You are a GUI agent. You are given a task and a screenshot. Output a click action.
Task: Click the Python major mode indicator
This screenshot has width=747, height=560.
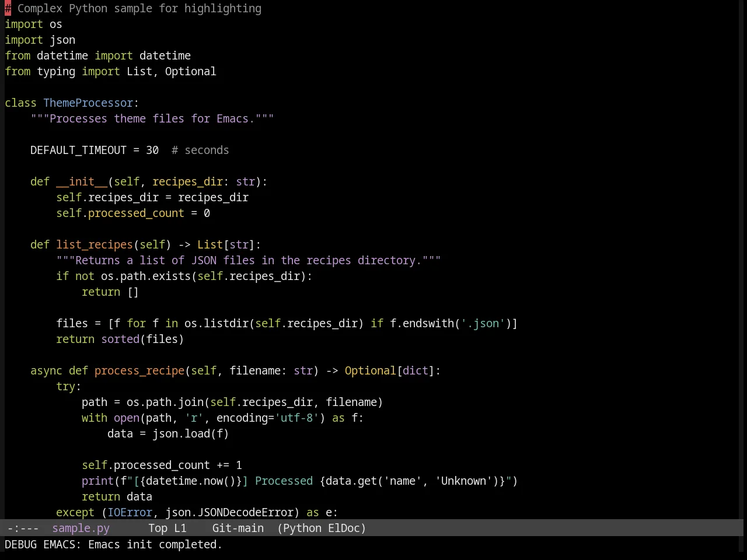302,528
